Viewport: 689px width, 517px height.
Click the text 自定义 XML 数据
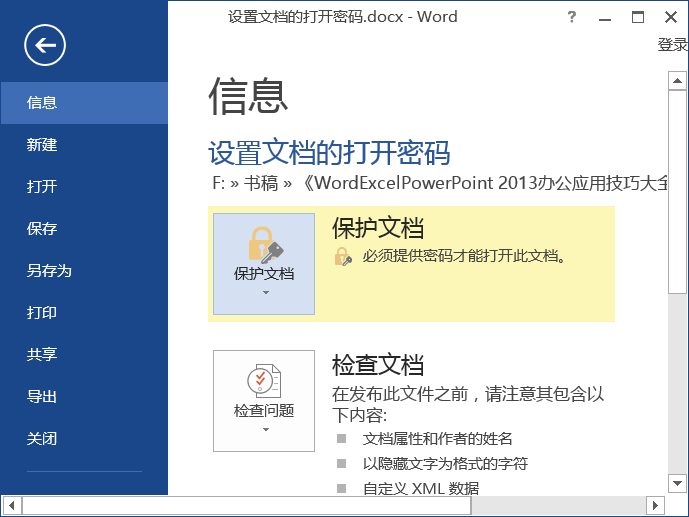pos(421,488)
